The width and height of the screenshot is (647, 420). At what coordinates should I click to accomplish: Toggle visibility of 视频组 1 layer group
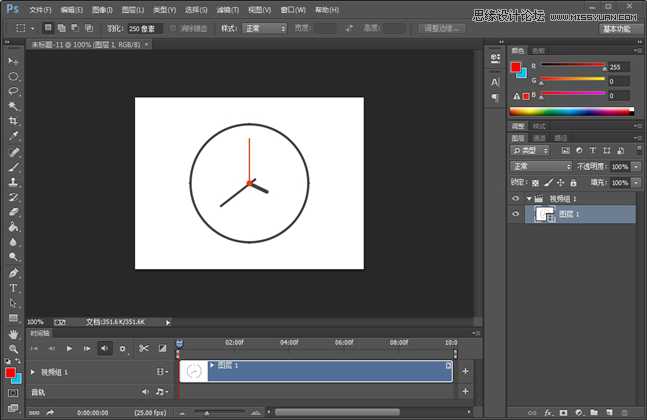tap(515, 198)
